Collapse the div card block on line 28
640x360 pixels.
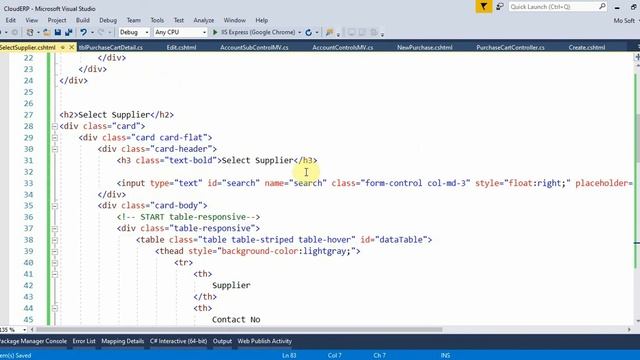tap(54, 127)
